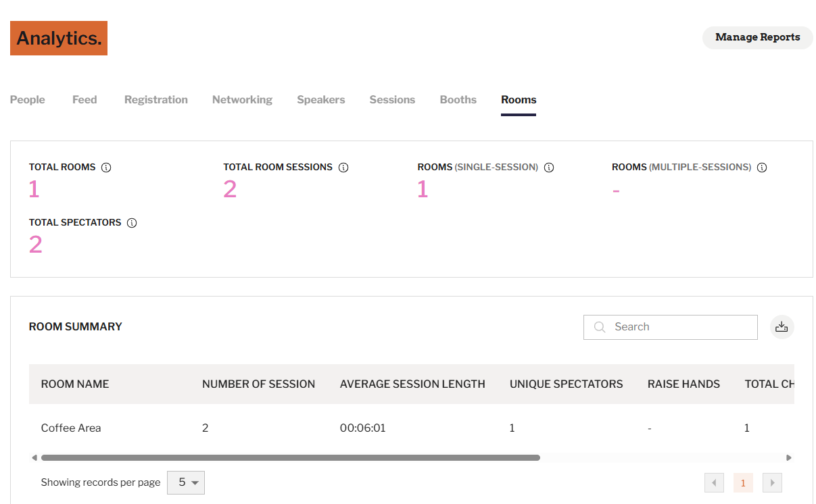
Task: Open the records per page dropdown
Action: click(186, 482)
